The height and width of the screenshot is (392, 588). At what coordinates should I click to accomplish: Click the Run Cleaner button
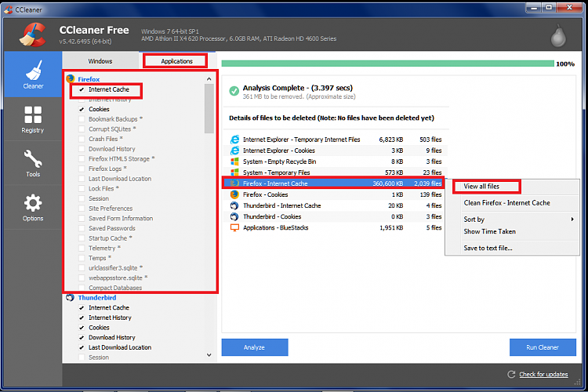(543, 347)
